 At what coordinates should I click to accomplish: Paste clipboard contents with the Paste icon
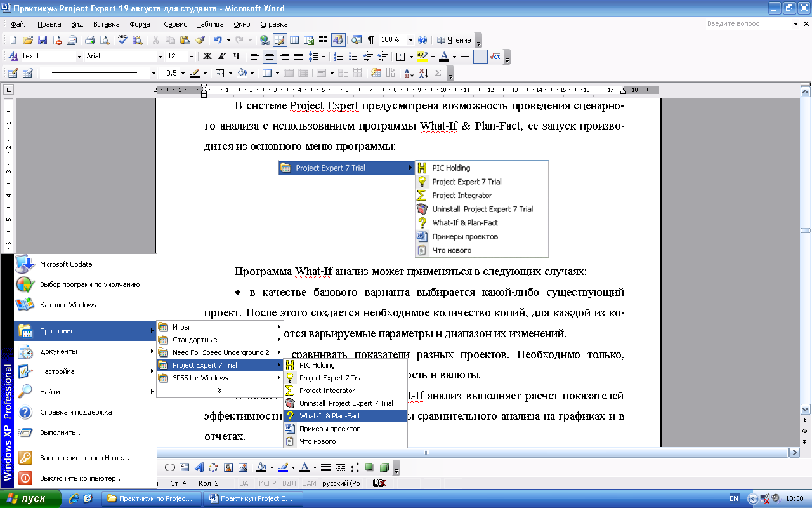click(x=185, y=40)
